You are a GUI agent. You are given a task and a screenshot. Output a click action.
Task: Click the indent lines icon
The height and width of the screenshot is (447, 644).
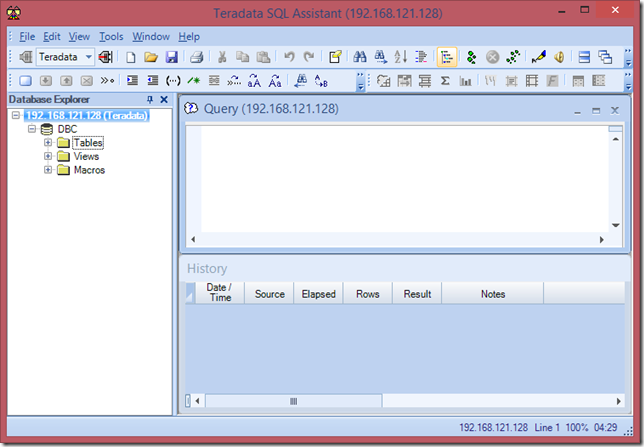click(x=132, y=80)
